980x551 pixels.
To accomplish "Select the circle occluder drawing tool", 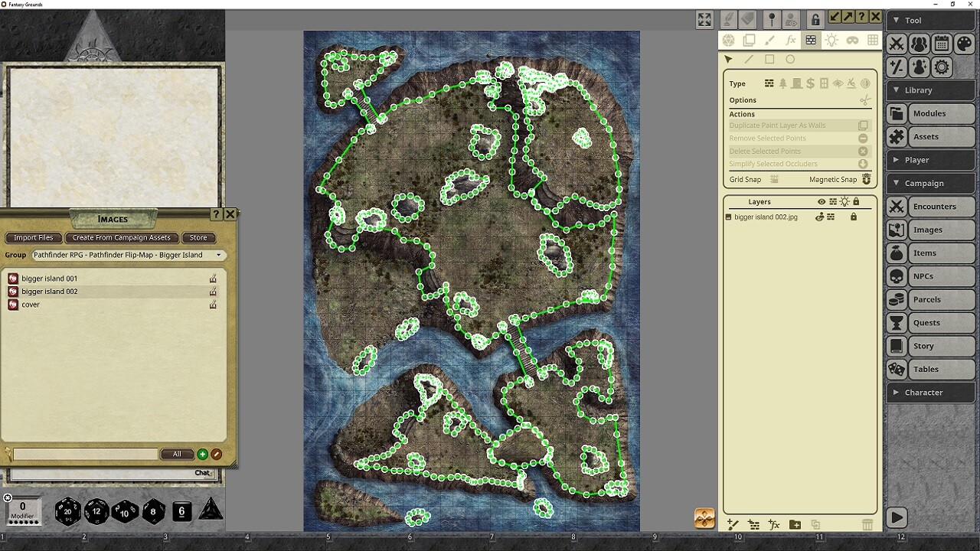I will pyautogui.click(x=790, y=59).
